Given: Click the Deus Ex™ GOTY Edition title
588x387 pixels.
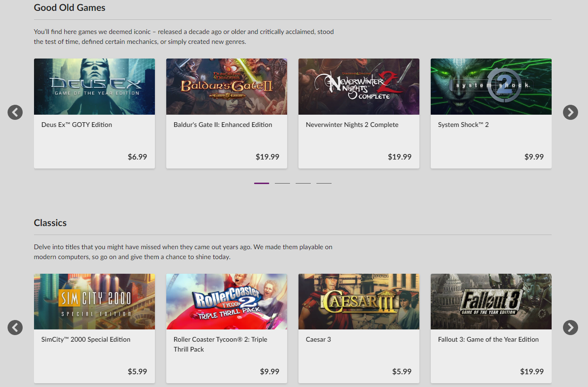Looking at the screenshot, I should (x=77, y=125).
